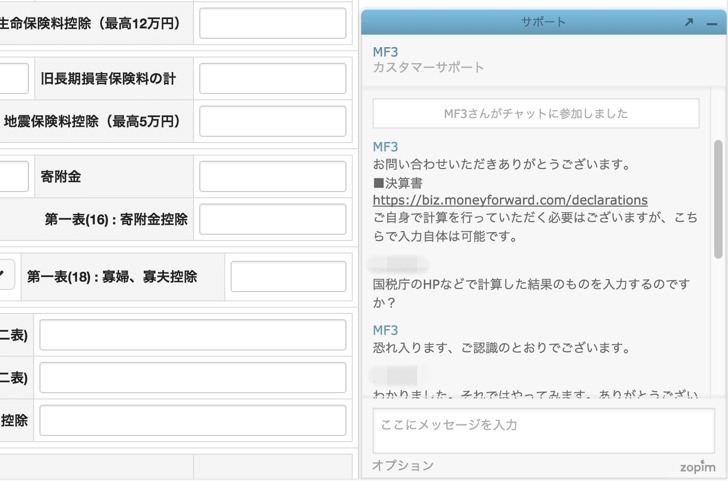Focus the wide input right of 控除 label
This screenshot has width=728, height=481.
point(193,420)
